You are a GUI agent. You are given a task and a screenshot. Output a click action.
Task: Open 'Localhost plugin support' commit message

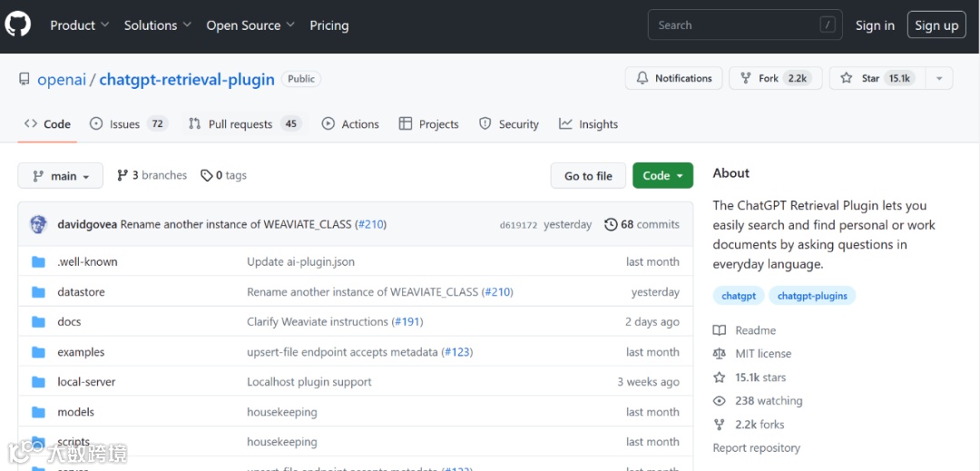click(309, 382)
